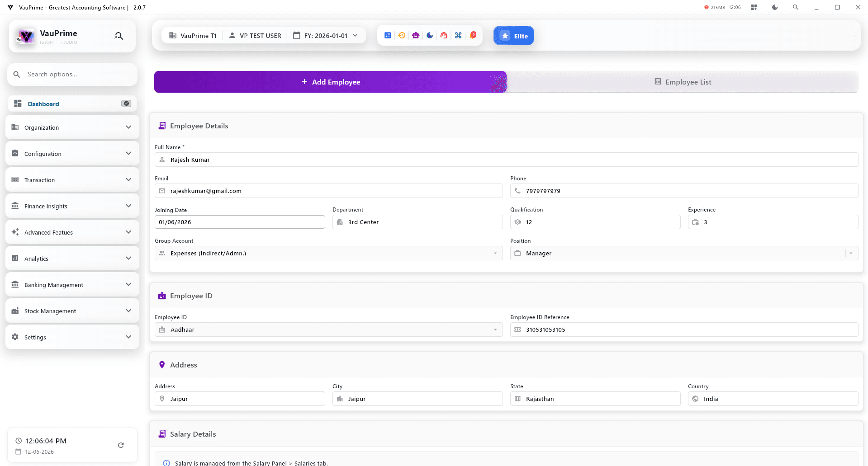This screenshot has width=868, height=466.
Task: Click the Address field with Jaipur
Action: coord(240,399)
